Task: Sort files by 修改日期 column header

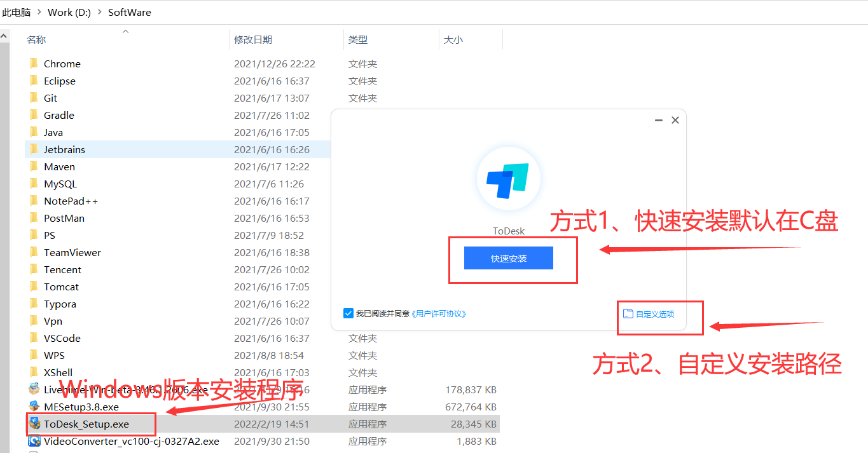Action: [253, 39]
